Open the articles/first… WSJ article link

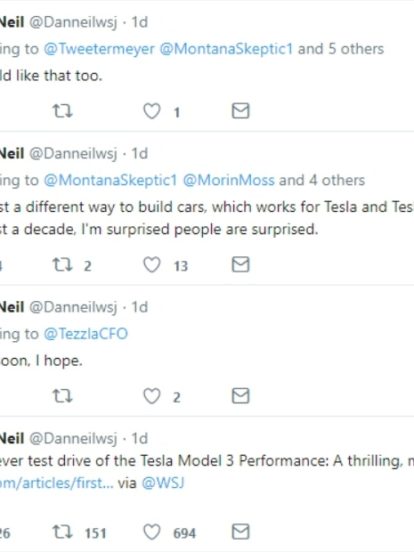[57, 483]
